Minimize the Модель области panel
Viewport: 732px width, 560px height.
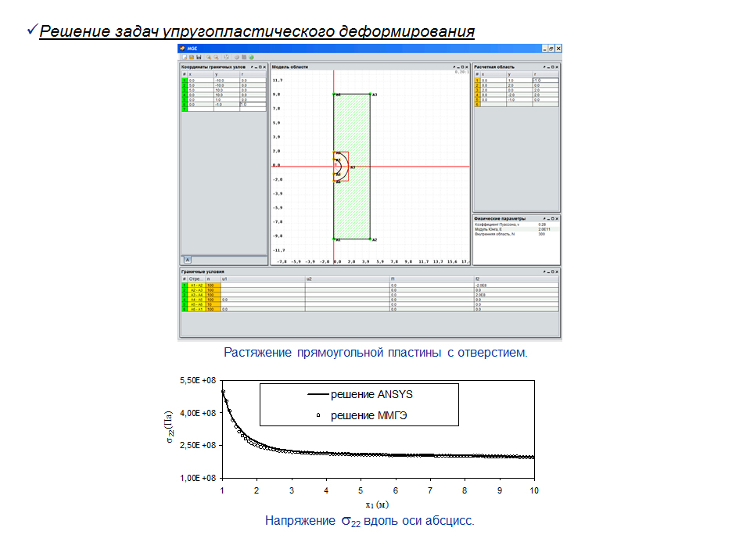458,67
